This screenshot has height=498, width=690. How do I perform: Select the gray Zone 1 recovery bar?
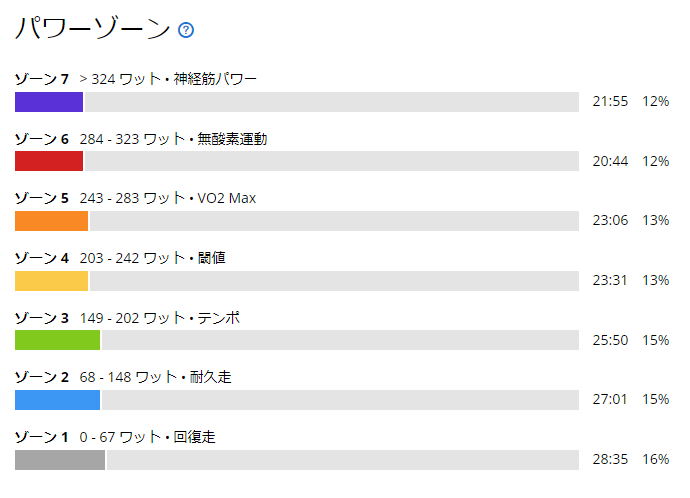tap(60, 460)
